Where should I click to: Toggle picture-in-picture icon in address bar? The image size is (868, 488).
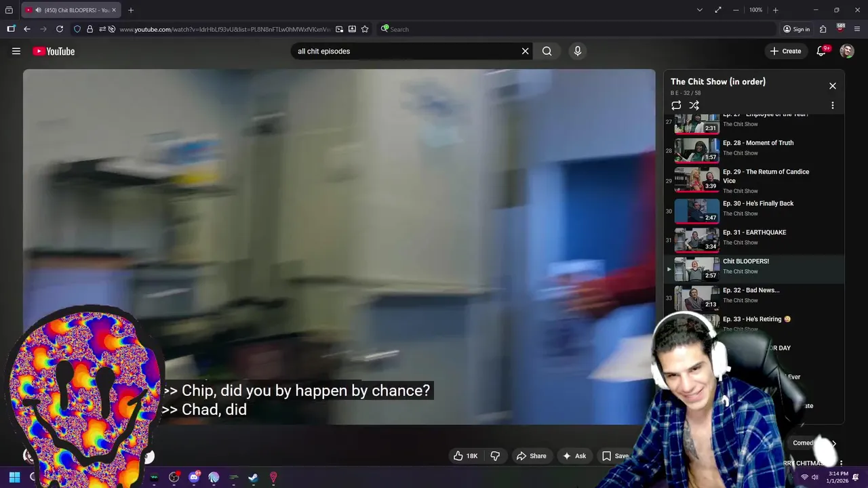coord(339,29)
